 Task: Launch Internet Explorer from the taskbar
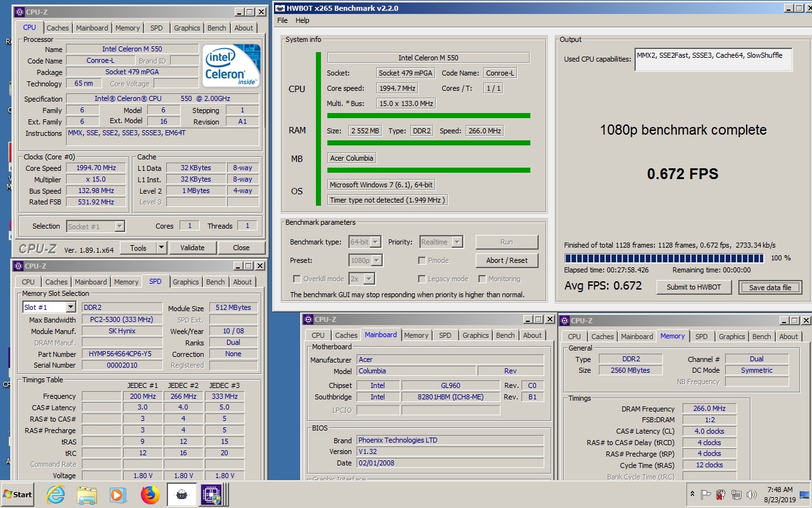[56, 494]
